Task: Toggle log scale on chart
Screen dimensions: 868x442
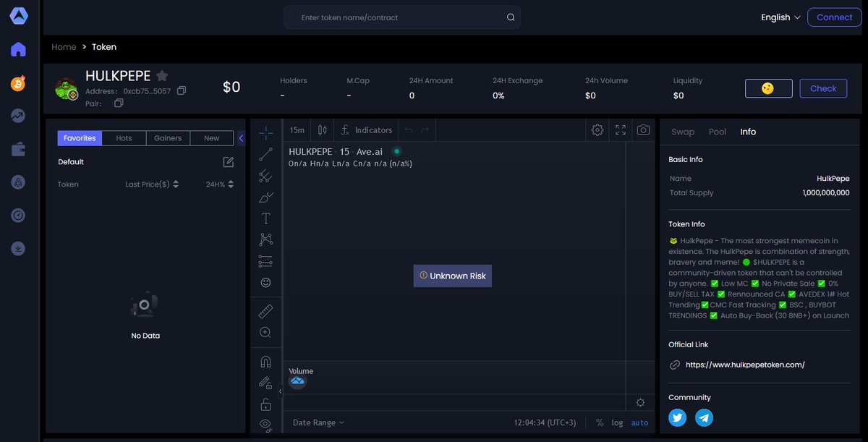Action: click(x=617, y=422)
